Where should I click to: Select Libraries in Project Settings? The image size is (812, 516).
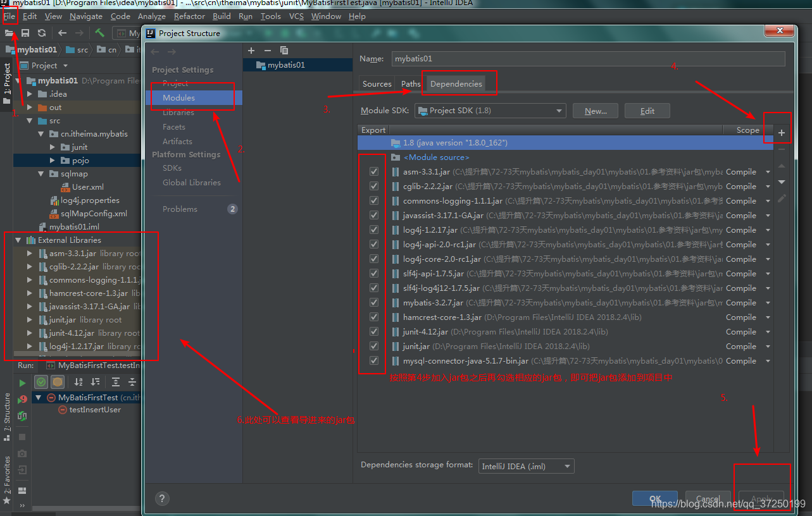178,113
